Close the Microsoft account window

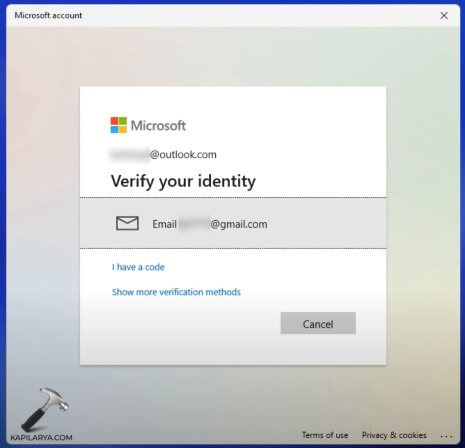coord(444,15)
